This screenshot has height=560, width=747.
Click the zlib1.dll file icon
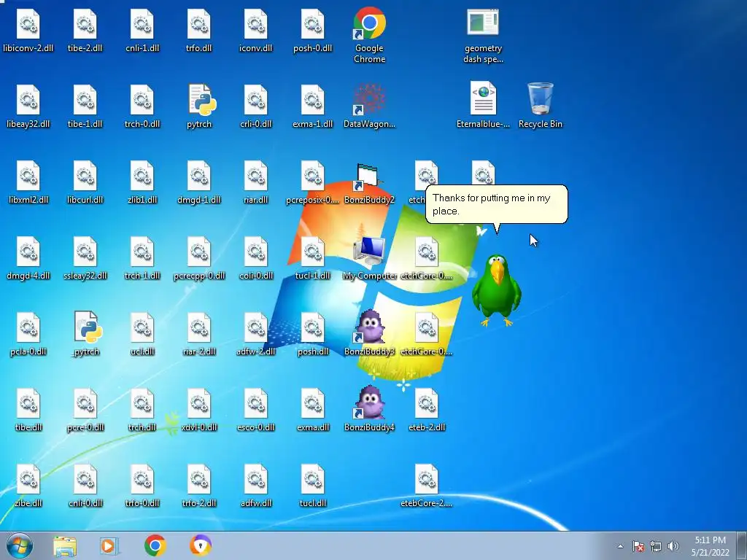click(x=142, y=182)
